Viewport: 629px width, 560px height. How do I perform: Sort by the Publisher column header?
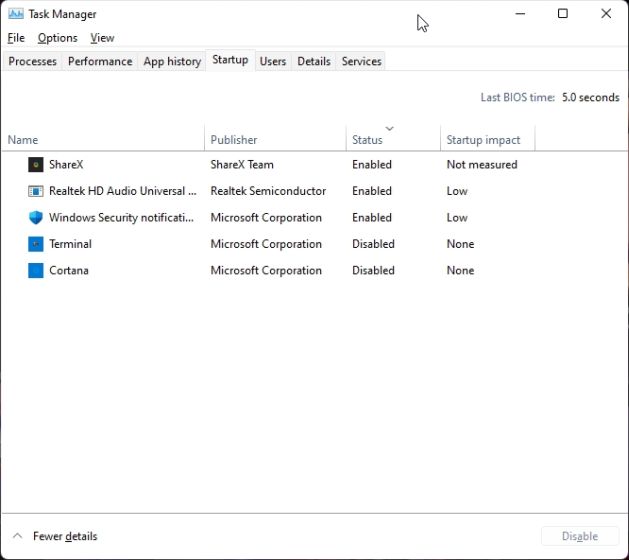coord(275,140)
